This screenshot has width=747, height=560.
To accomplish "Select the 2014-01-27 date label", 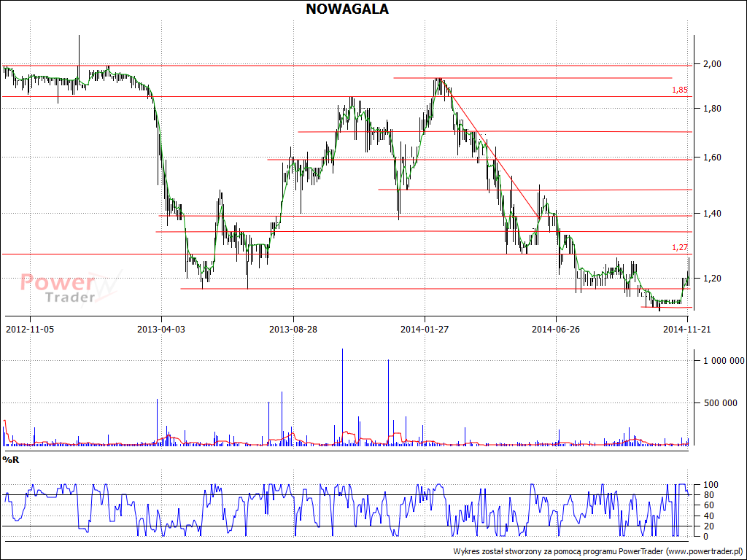I will [425, 329].
